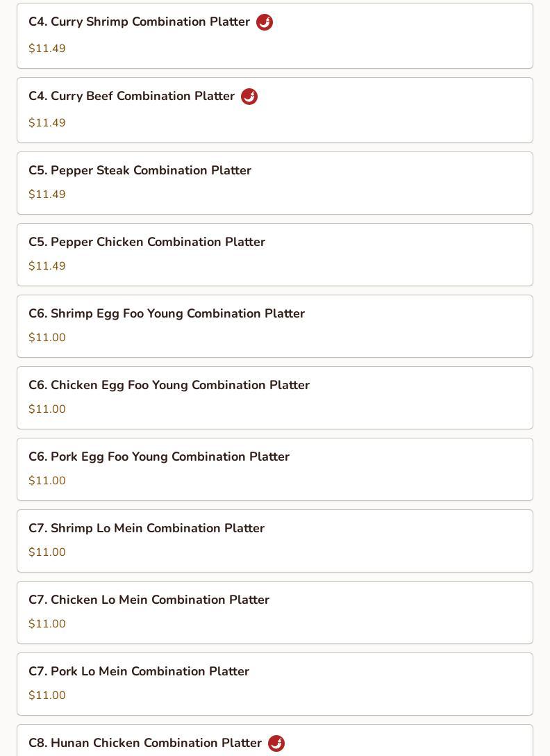Click spicy icon on Curry Shrimp Platter
The height and width of the screenshot is (756, 550).
tap(265, 22)
